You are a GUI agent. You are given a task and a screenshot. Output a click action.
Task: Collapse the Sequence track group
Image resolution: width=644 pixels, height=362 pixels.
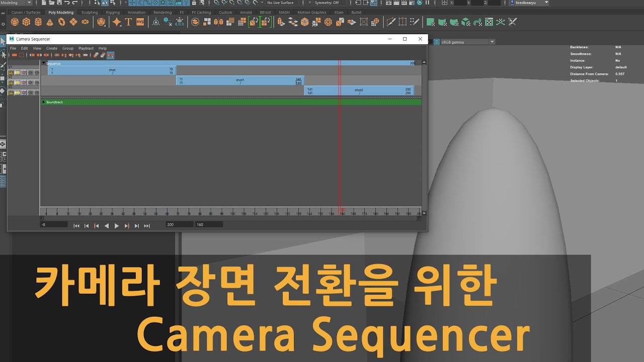43,63
